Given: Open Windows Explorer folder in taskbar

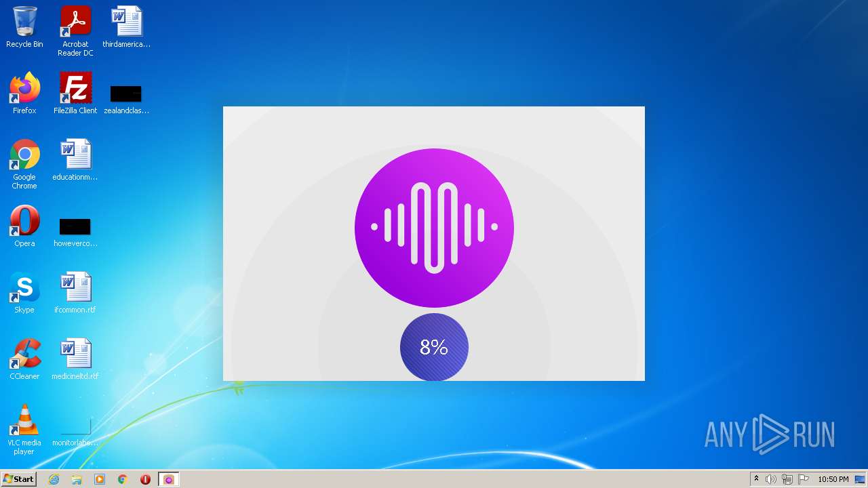Looking at the screenshot, I should tap(77, 479).
